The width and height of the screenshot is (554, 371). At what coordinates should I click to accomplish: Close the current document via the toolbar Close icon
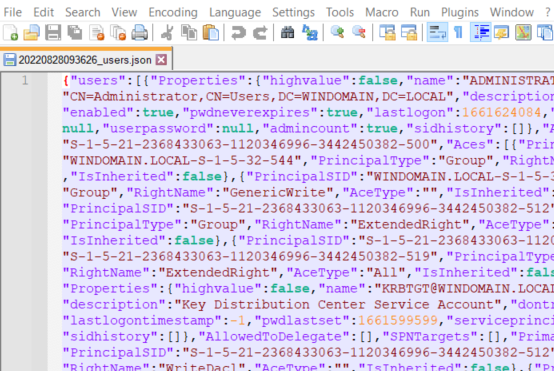97,33
